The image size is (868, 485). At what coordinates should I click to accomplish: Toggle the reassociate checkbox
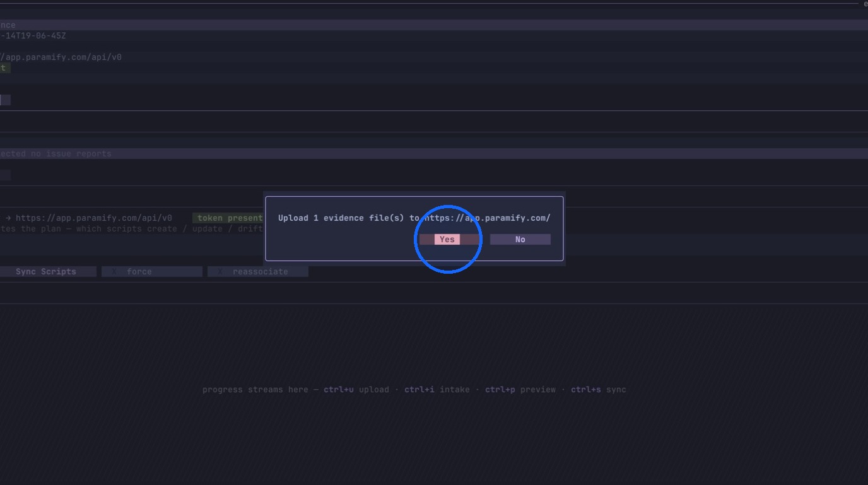click(258, 272)
